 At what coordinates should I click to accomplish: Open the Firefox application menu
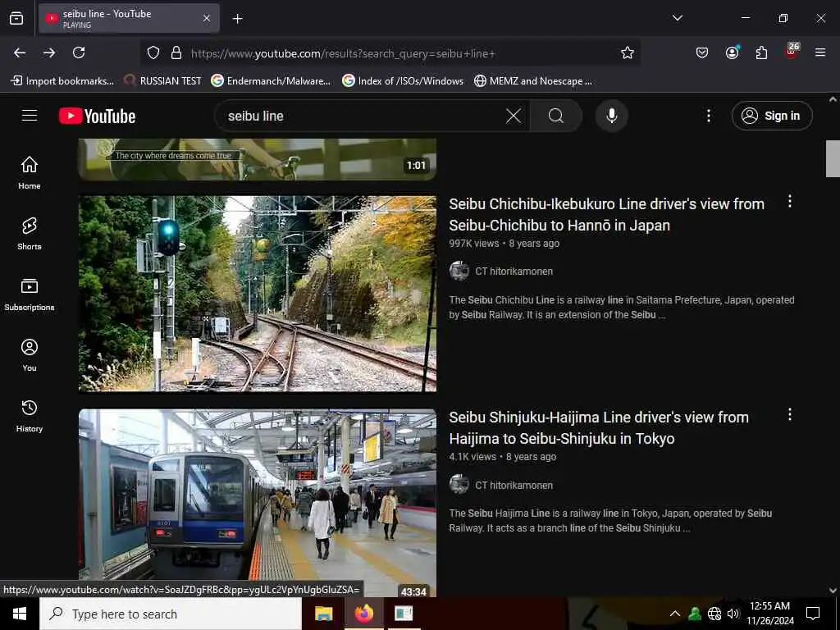[x=820, y=52]
